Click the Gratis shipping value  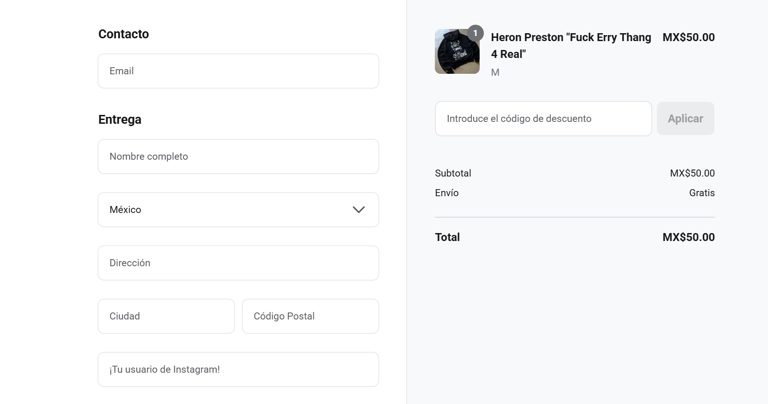pos(701,193)
